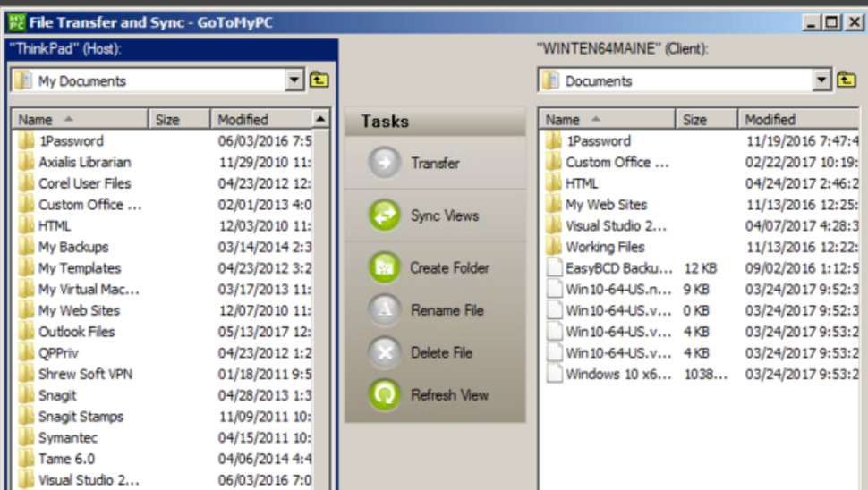Viewport: 868px width, 490px height.
Task: Select the Shrew Soft VPN folder
Action: (x=85, y=374)
